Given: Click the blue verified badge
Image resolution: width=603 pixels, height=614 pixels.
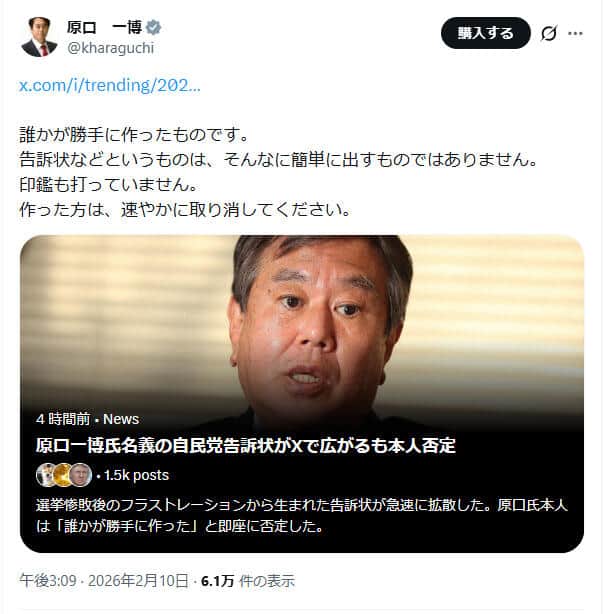Looking at the screenshot, I should pyautogui.click(x=153, y=28).
